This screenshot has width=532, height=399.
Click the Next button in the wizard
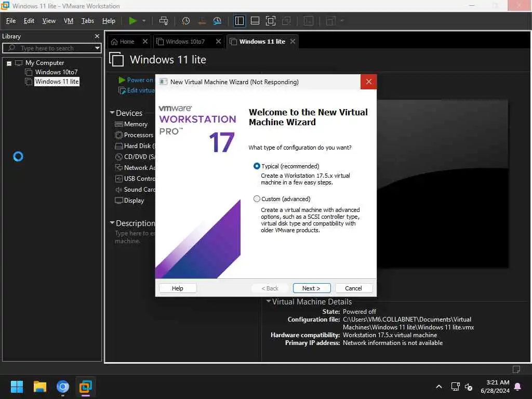point(312,288)
